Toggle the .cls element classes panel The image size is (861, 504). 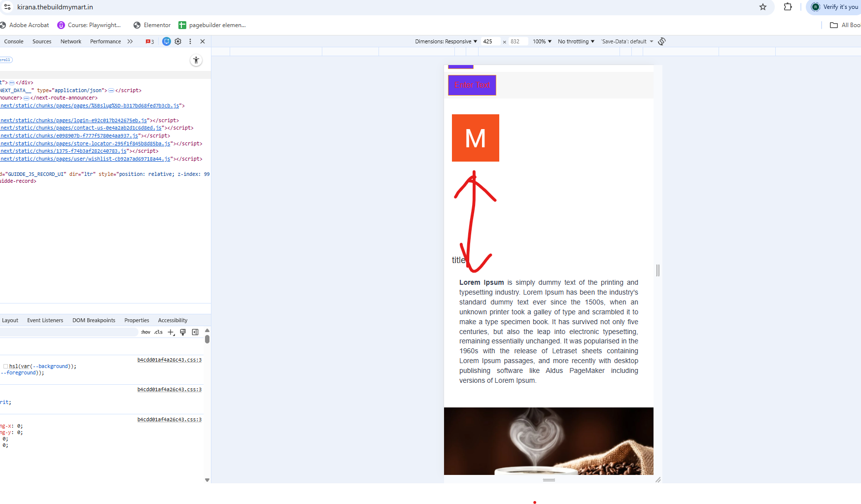click(158, 332)
